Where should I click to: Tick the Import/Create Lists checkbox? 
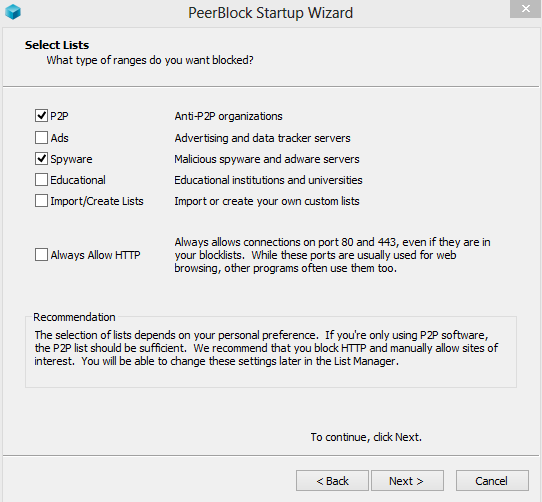(x=41, y=201)
